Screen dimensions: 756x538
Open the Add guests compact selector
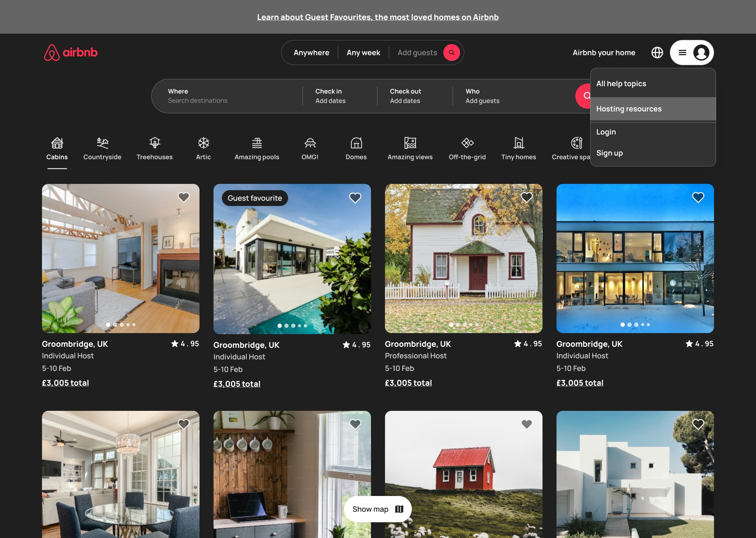pyautogui.click(x=417, y=53)
